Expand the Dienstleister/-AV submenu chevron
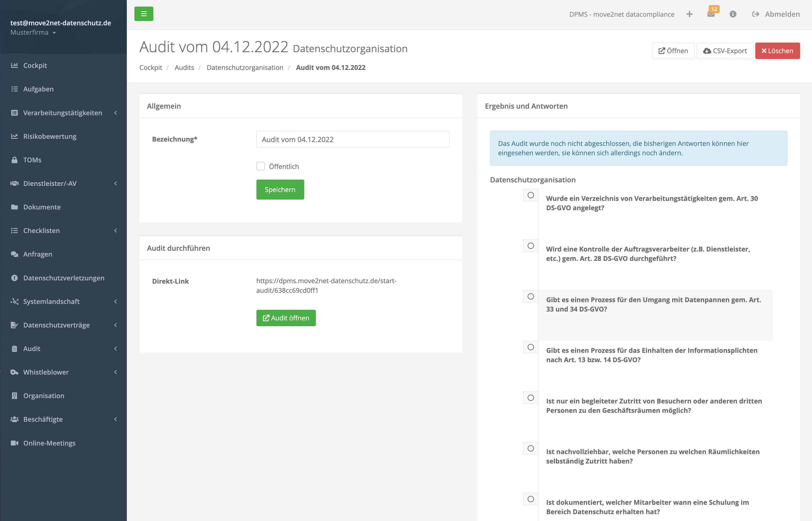The width and height of the screenshot is (812, 521). (x=116, y=183)
